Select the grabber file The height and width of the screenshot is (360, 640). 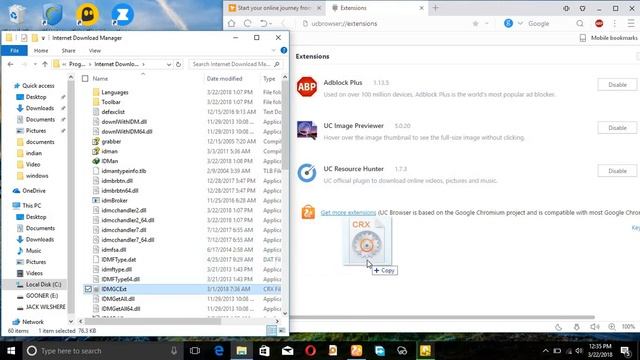tap(111, 142)
